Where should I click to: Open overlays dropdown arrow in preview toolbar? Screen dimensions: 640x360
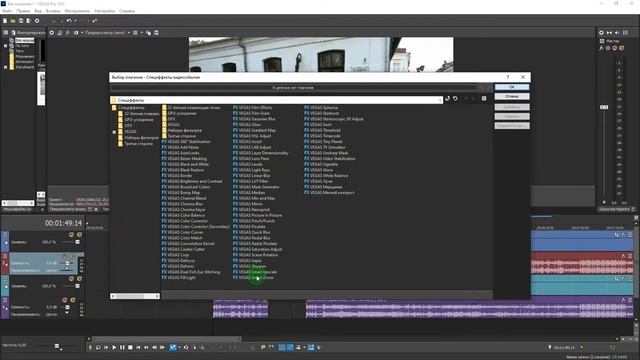tap(142, 33)
